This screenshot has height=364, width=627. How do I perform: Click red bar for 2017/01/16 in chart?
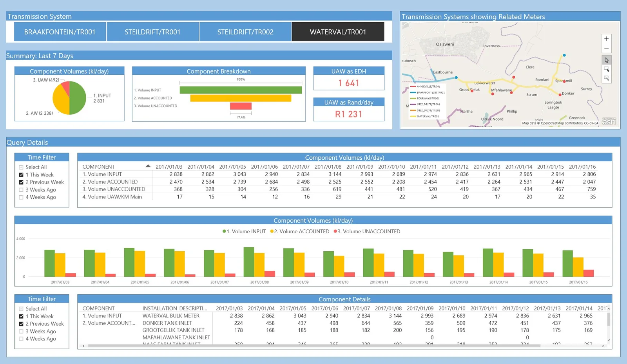point(589,273)
